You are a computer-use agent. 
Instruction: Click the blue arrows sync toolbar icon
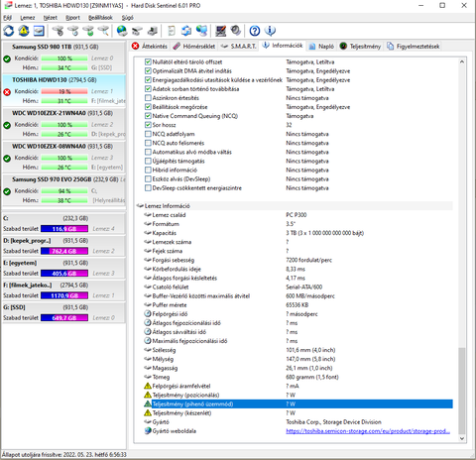click(186, 31)
